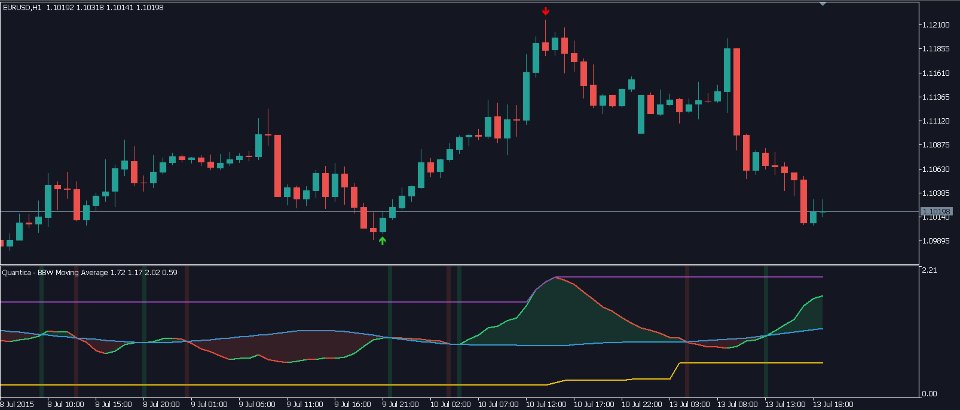This screenshot has width=960, height=410.
Task: Click the 10 Jul 22:00 time label
Action: coord(640,404)
